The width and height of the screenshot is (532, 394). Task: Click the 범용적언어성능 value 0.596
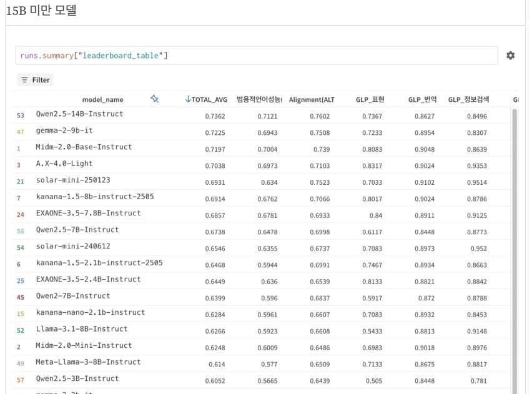[269, 298]
